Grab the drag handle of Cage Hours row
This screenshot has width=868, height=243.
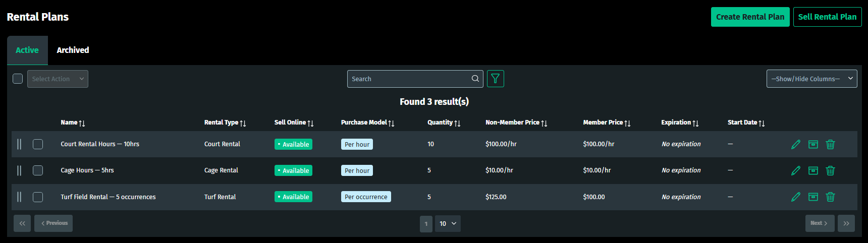pyautogui.click(x=19, y=170)
